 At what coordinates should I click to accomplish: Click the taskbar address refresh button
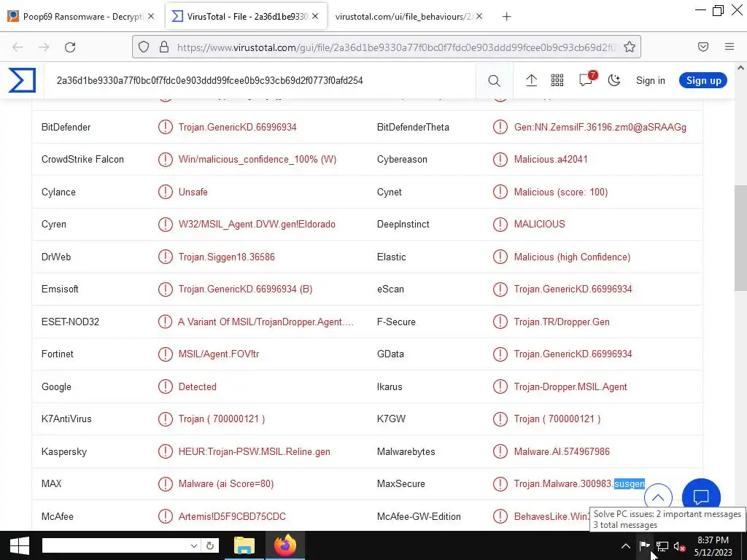pos(209,545)
